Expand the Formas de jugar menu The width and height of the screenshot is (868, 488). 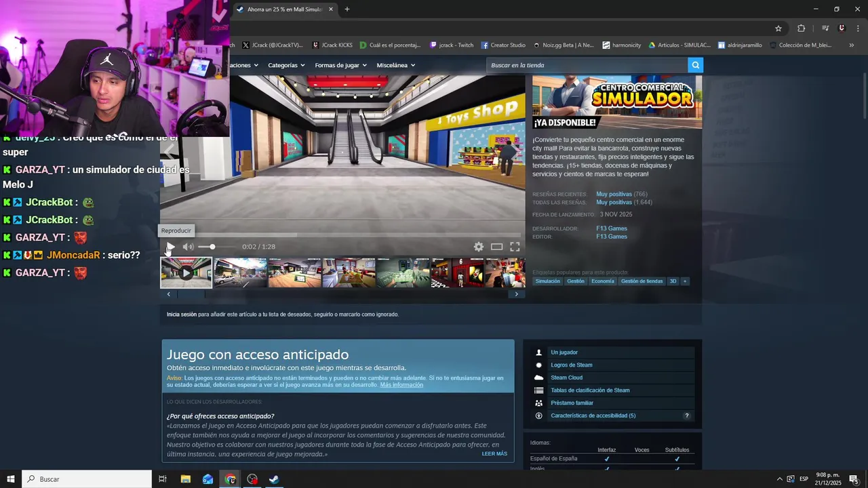[340, 65]
